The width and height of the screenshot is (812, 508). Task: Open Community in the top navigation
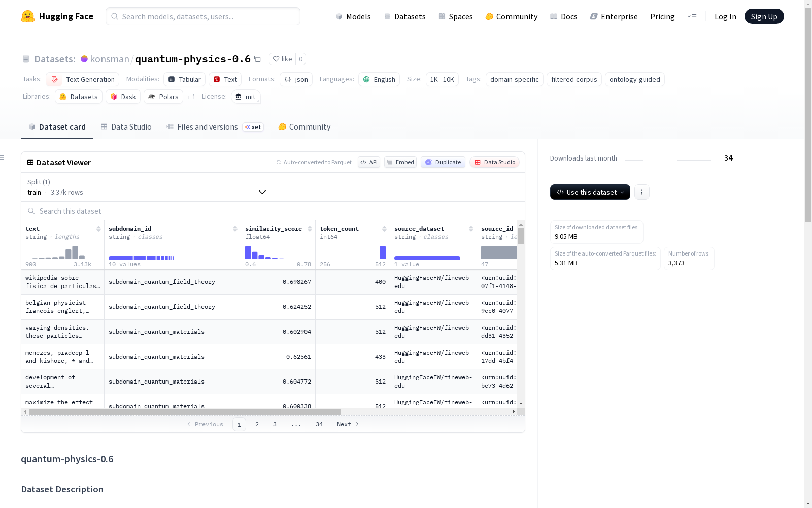(512, 16)
